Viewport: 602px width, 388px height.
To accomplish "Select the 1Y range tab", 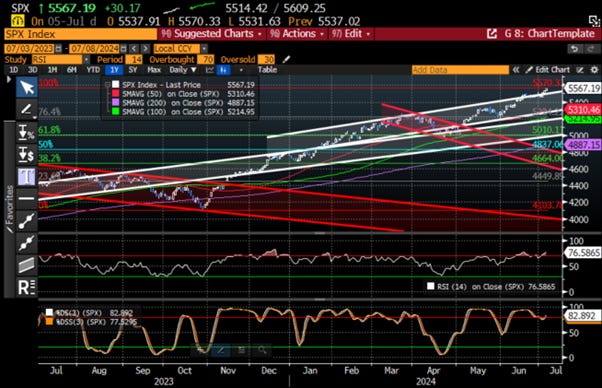I will click(x=114, y=70).
